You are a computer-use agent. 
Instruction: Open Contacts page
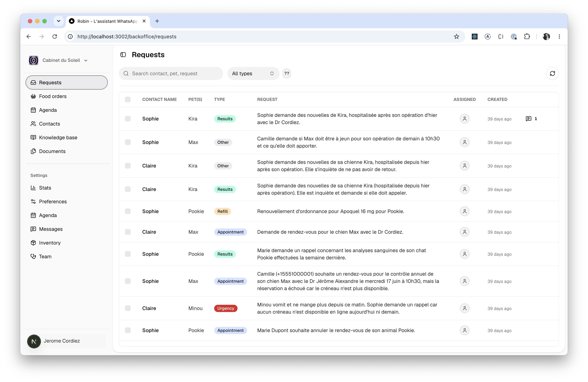coord(66,124)
